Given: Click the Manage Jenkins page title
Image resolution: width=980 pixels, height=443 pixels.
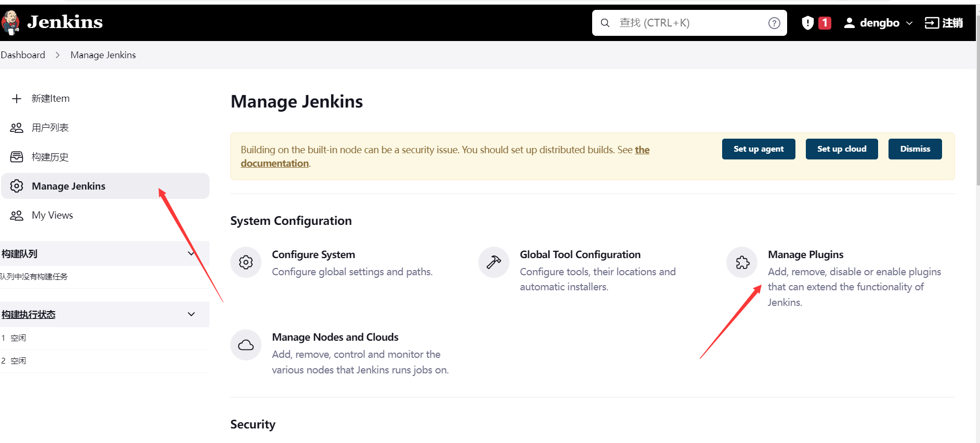Looking at the screenshot, I should (x=297, y=101).
